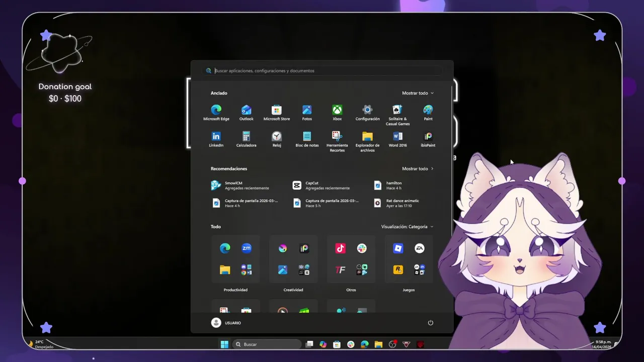Expand more apps in Productividad group
644x362 pixels.
pyautogui.click(x=247, y=270)
